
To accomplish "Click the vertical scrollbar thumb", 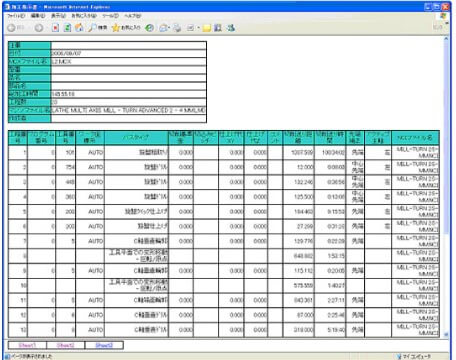I will click(446, 137).
